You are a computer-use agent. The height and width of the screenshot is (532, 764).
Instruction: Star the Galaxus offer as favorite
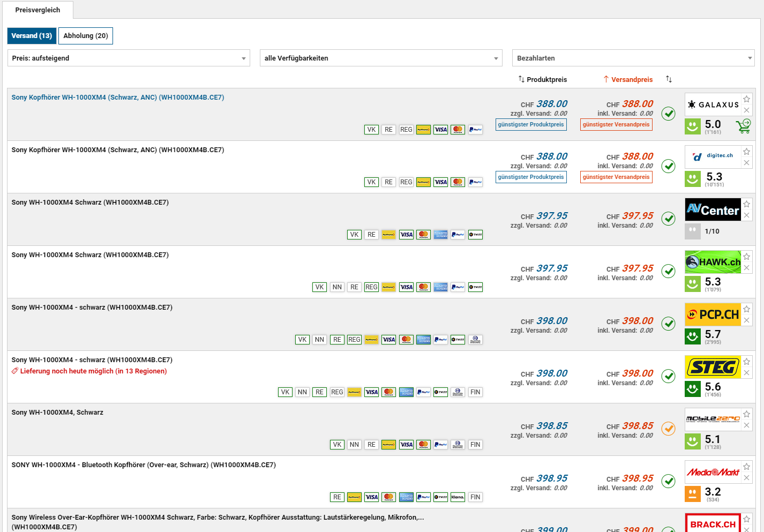pos(746,99)
